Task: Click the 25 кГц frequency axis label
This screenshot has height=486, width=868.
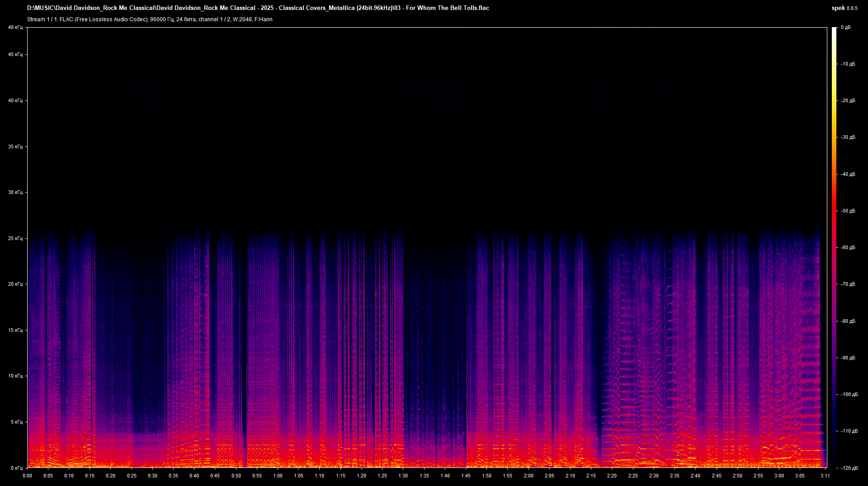Action: [15, 238]
